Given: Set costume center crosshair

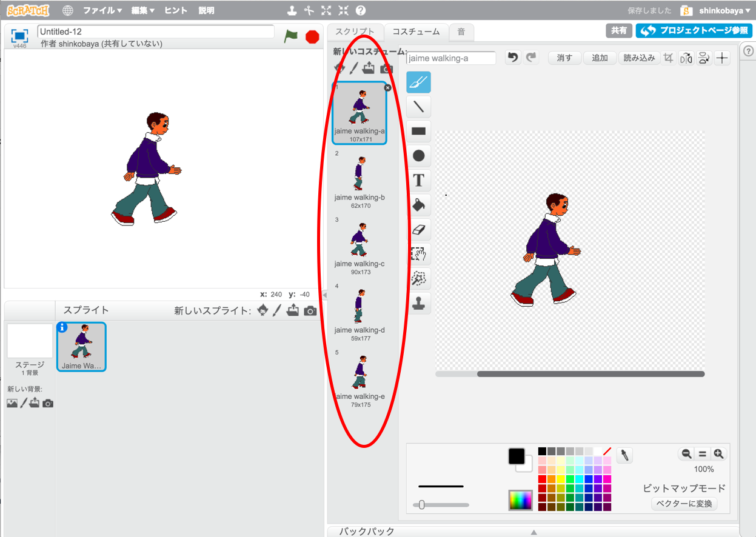Looking at the screenshot, I should 722,58.
